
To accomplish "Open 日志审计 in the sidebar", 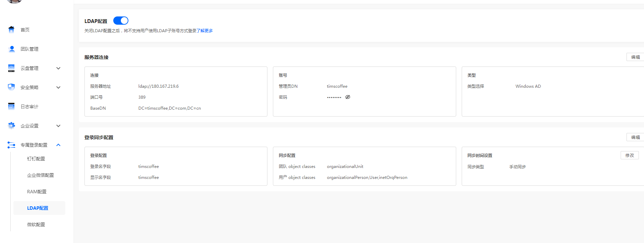I will [x=30, y=107].
